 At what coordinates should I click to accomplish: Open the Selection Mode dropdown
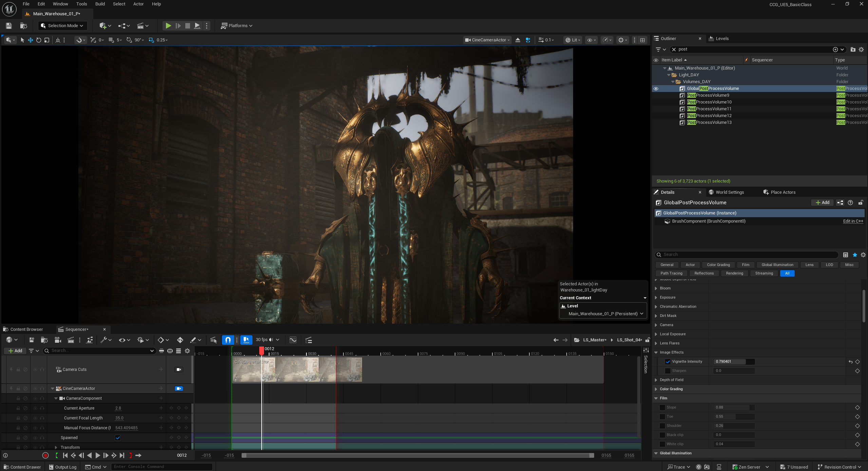pos(63,26)
